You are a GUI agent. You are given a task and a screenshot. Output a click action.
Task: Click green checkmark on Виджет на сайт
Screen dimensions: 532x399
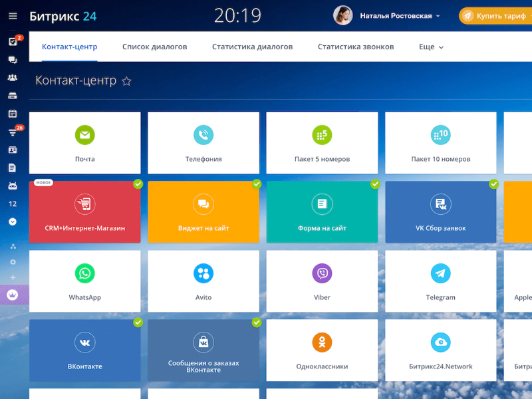click(257, 184)
